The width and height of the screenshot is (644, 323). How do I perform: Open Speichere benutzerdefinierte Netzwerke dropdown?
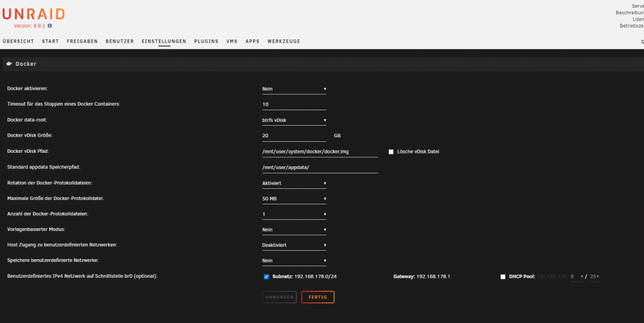pos(294,260)
